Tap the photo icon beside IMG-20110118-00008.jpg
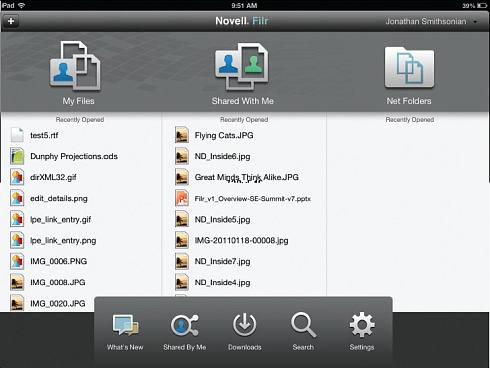Viewport: 490px width, 368px height. click(182, 240)
